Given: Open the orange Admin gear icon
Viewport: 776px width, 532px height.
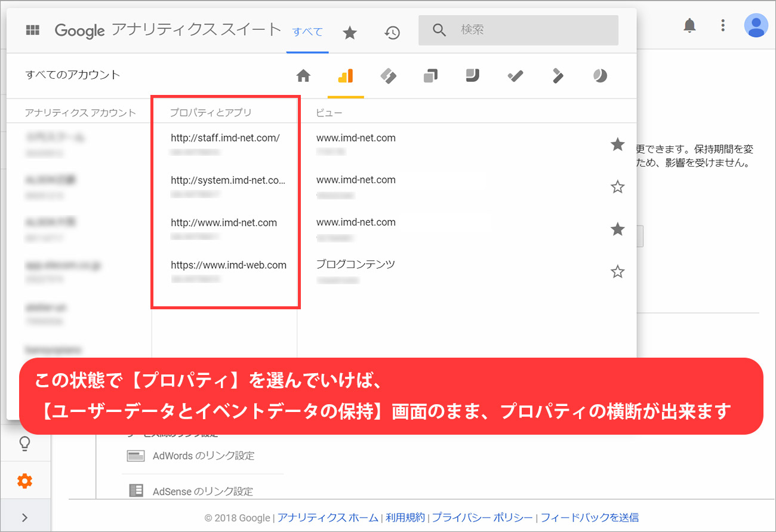Looking at the screenshot, I should (x=25, y=481).
